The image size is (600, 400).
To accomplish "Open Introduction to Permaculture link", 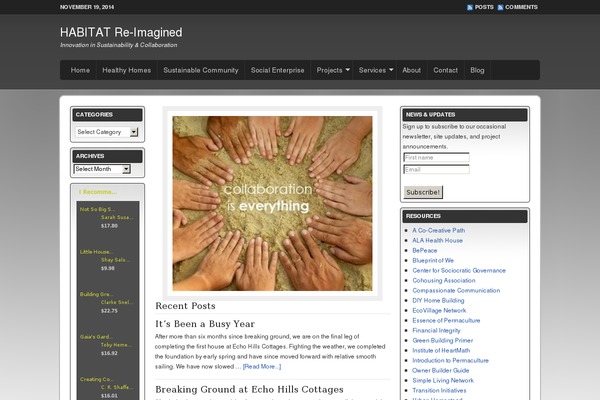I will coord(450,360).
